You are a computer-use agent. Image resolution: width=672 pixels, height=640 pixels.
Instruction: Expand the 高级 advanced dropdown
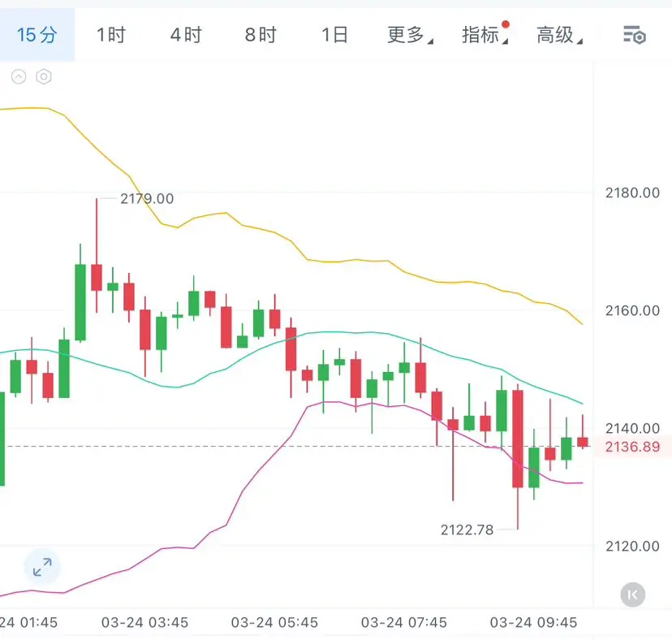[x=558, y=35]
